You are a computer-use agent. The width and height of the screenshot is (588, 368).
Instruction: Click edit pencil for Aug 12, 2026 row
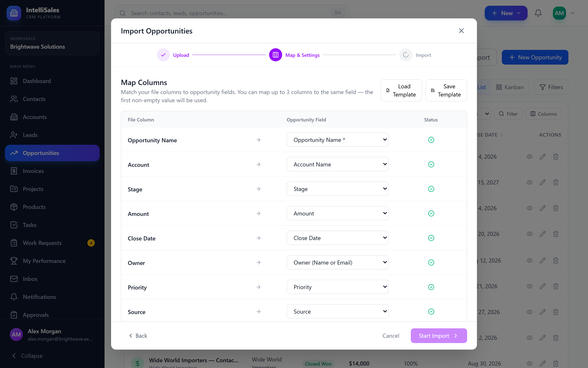[542, 260]
